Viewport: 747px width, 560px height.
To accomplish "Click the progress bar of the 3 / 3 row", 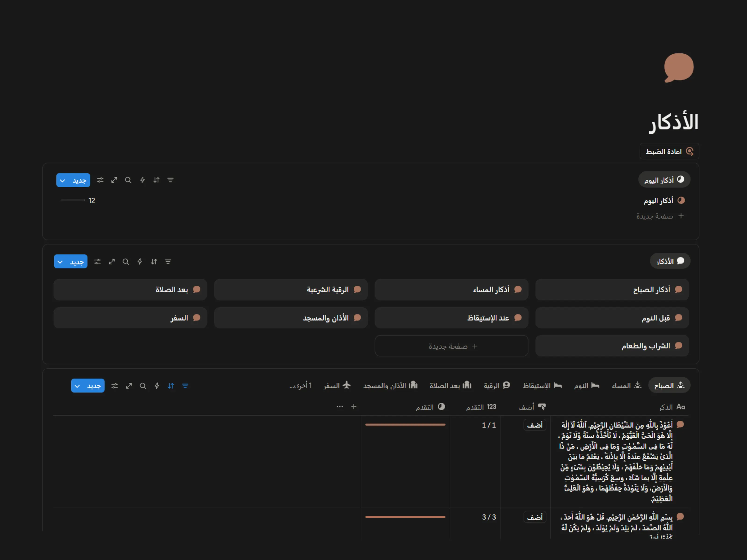I will click(x=405, y=517).
